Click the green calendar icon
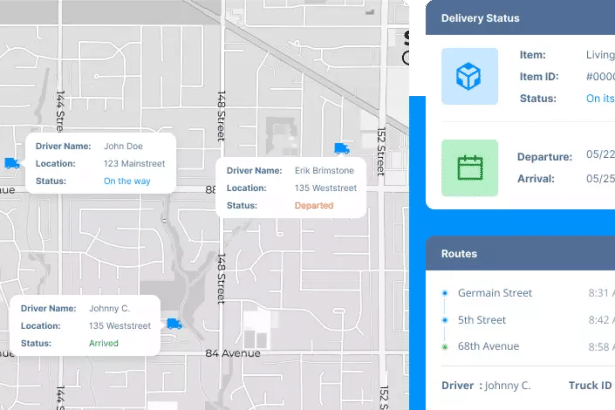 (x=470, y=168)
